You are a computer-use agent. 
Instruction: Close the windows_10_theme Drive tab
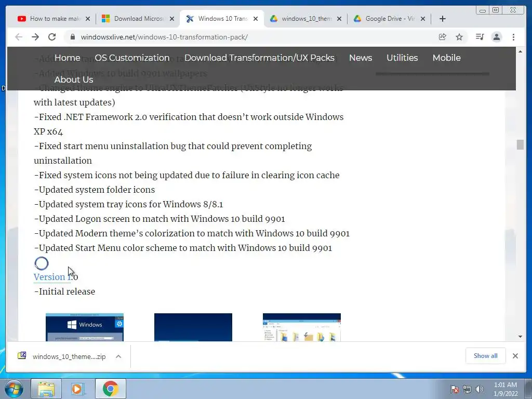(339, 19)
